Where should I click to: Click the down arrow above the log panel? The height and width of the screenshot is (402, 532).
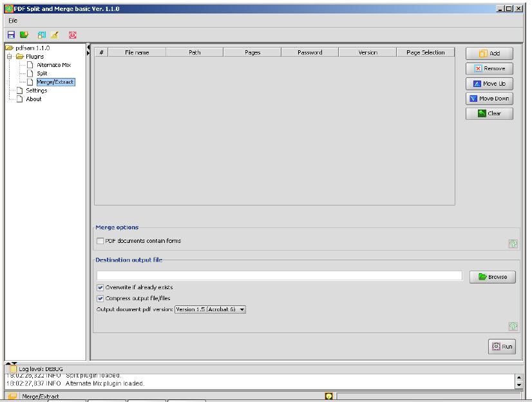tap(14, 363)
